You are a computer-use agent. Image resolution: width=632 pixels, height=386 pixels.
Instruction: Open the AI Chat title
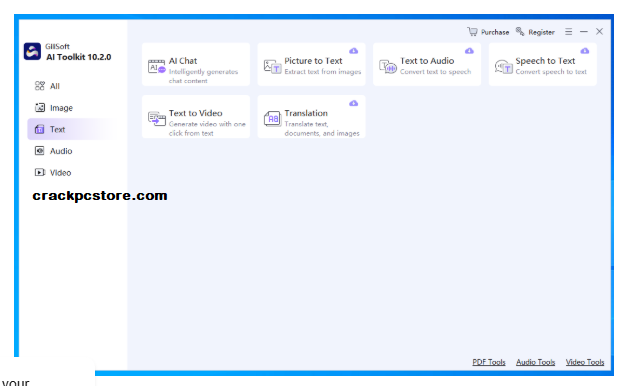(183, 61)
